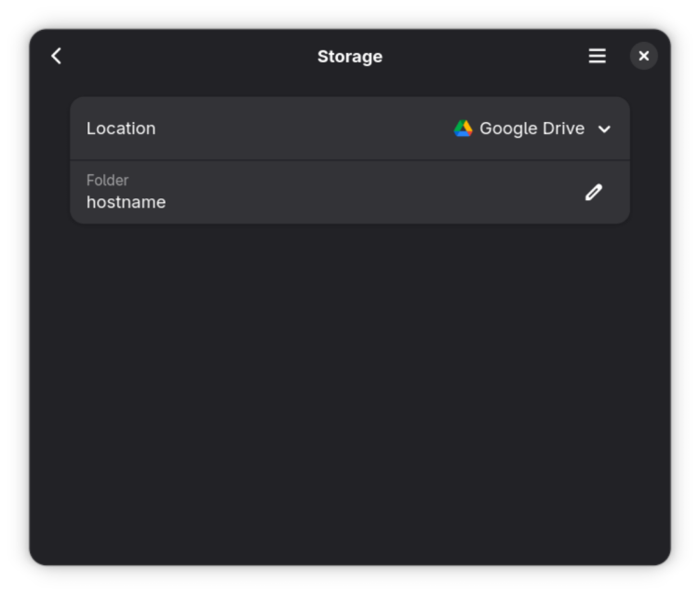Click header bar space left of Storage title
Image resolution: width=700 pixels, height=595 pixels.
(x=186, y=56)
